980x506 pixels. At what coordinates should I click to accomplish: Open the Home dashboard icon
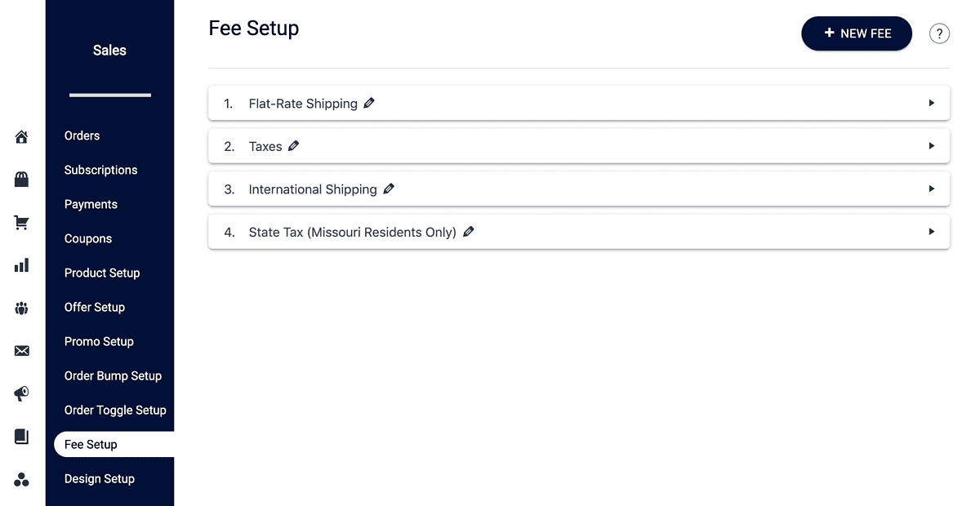(x=21, y=136)
